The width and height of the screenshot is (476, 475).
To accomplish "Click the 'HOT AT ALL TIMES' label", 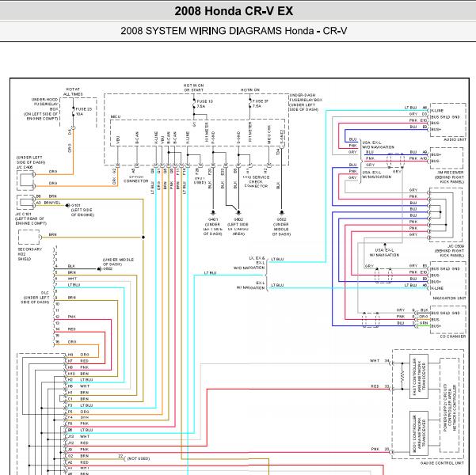I will [73, 92].
